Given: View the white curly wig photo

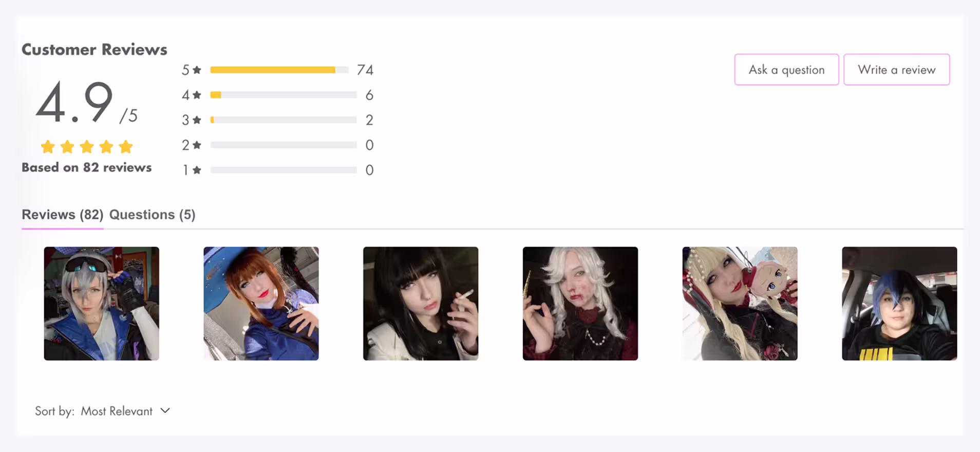Looking at the screenshot, I should [580, 304].
